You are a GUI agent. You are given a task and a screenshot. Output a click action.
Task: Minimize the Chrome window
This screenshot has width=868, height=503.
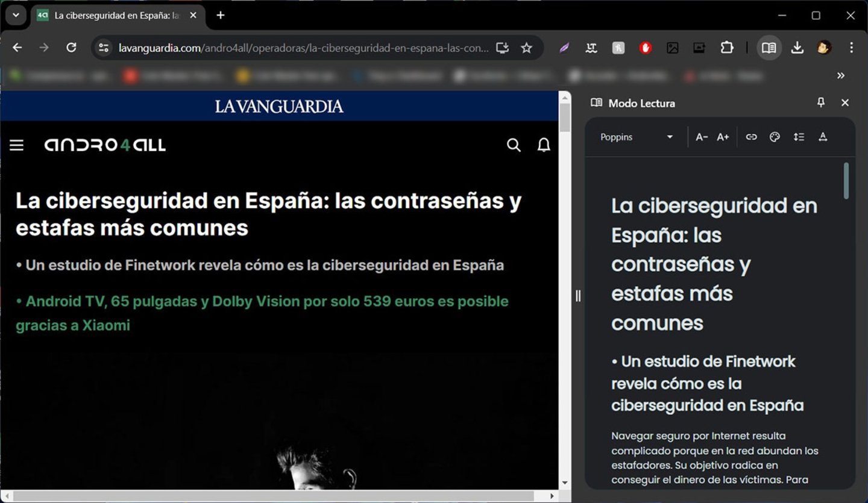(x=782, y=16)
